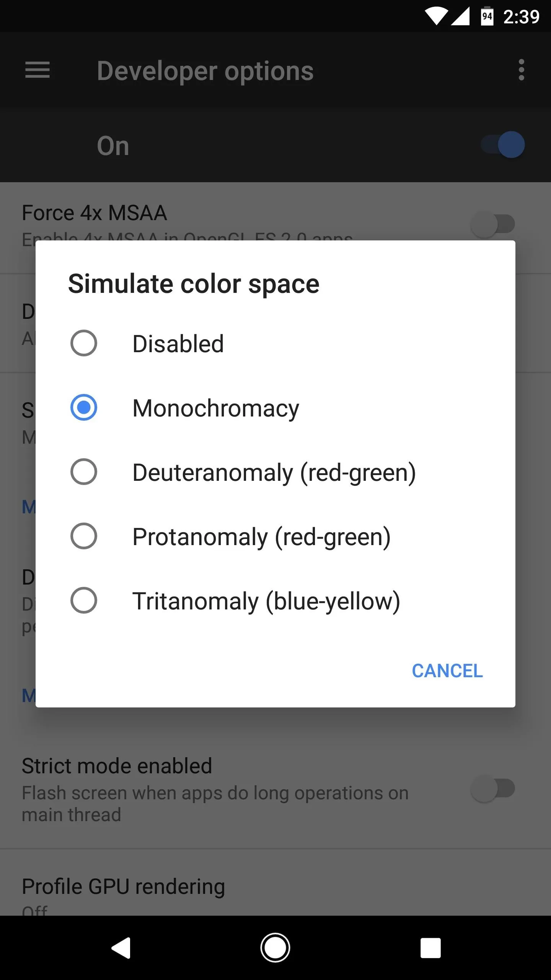Open the three-dot overflow menu
551x980 pixels.
point(521,70)
